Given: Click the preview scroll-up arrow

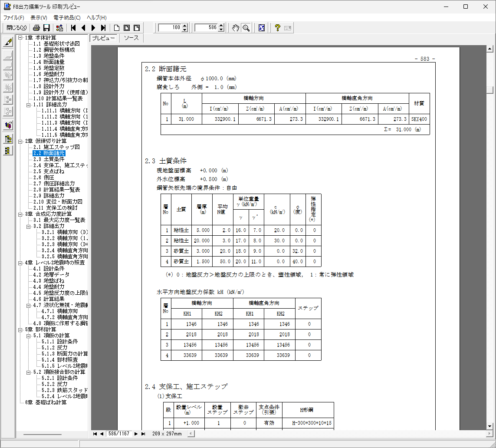Looking at the screenshot, I should tap(490, 49).
